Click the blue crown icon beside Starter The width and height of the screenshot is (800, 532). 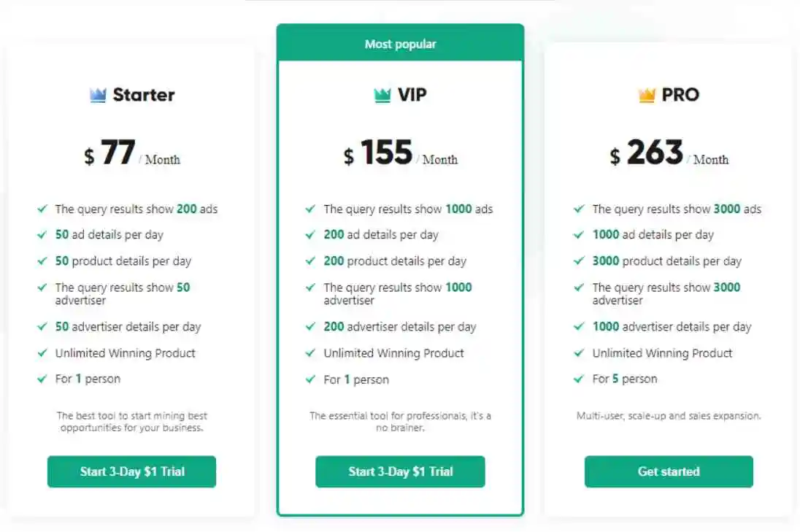(x=98, y=95)
